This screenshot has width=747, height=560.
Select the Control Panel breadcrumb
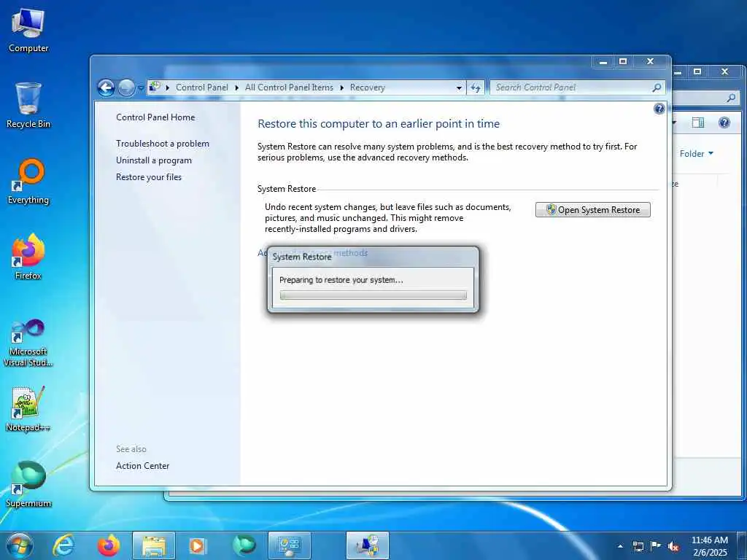(201, 87)
